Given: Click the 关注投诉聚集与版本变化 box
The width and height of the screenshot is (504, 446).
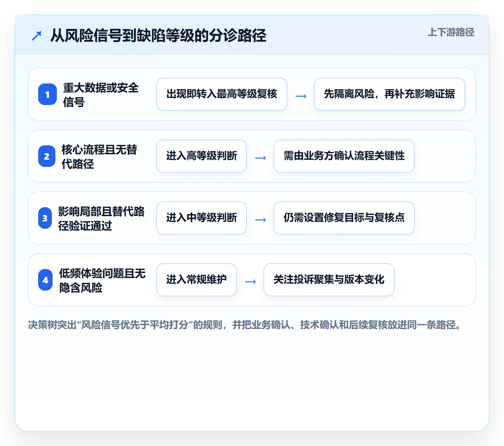Looking at the screenshot, I should 329,280.
